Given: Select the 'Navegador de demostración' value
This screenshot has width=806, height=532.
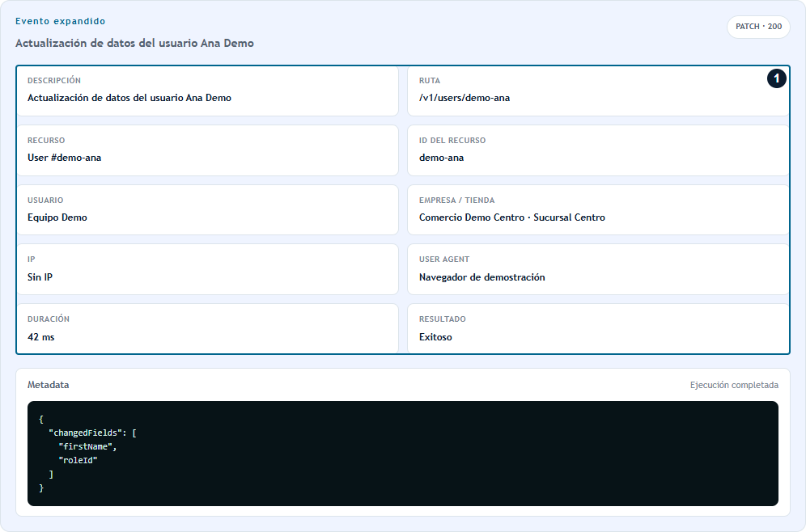Looking at the screenshot, I should click(x=482, y=277).
